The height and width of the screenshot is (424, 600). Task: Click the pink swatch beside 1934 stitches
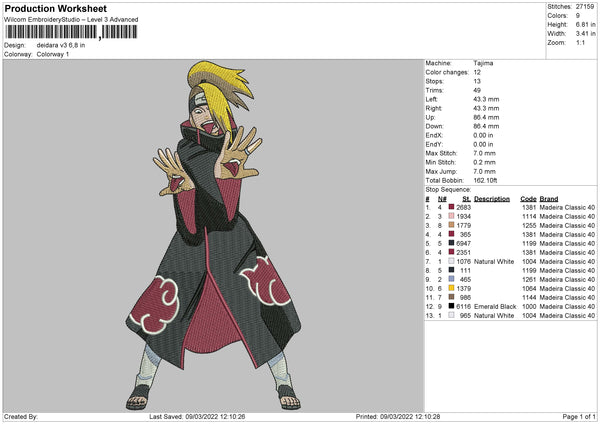pos(452,216)
